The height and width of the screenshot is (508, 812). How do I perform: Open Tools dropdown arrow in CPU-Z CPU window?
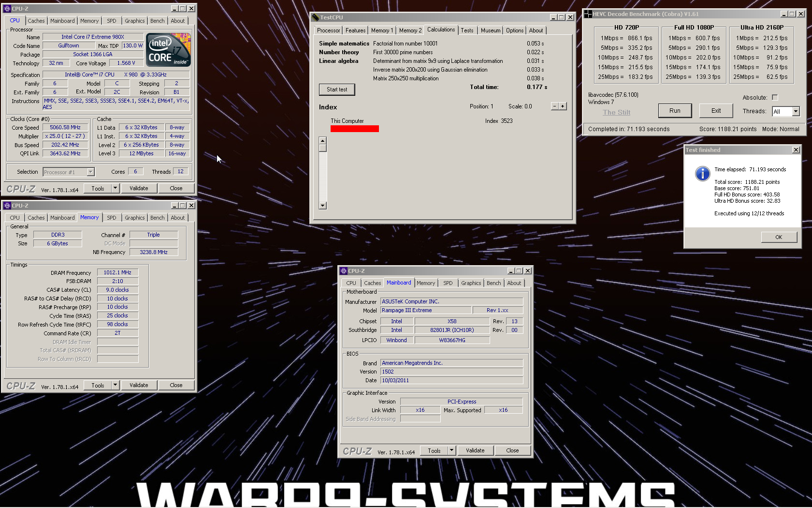point(115,188)
